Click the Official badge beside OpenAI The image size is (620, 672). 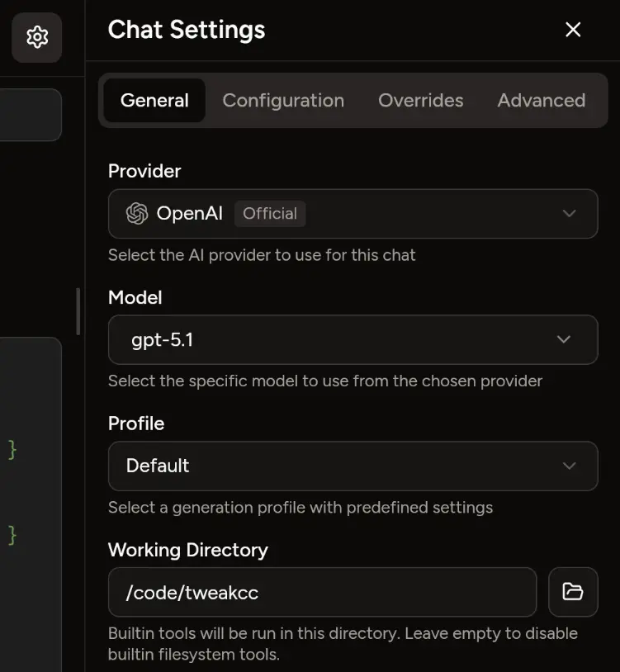coord(270,214)
